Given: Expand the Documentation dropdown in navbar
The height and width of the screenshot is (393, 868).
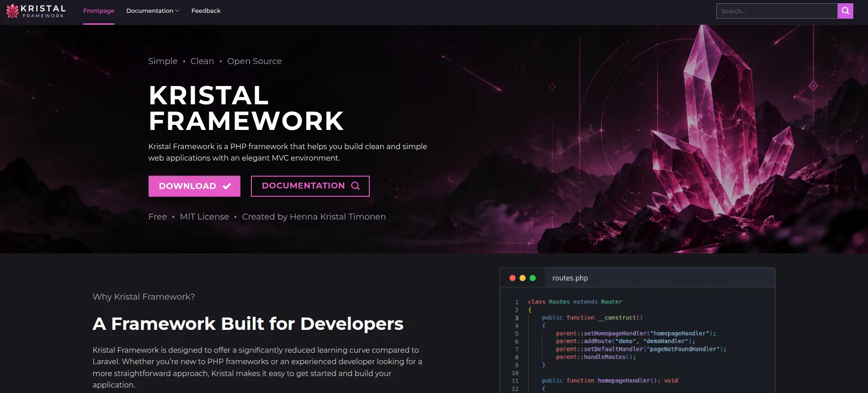Looking at the screenshot, I should [x=153, y=11].
